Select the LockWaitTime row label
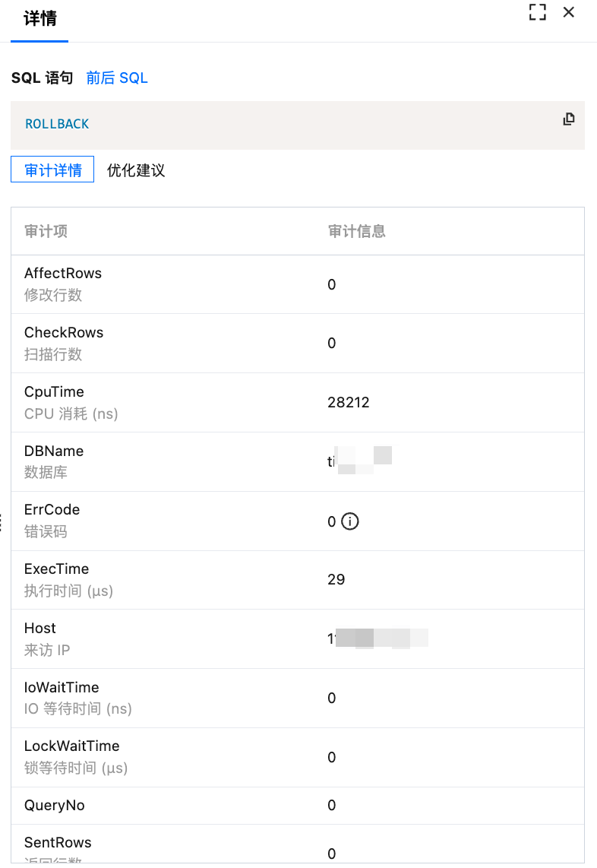This screenshot has width=597, height=868. pos(71,746)
